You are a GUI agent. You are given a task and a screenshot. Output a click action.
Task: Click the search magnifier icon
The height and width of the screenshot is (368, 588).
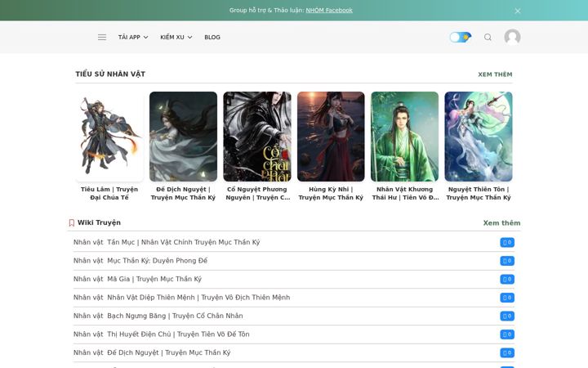point(488,37)
